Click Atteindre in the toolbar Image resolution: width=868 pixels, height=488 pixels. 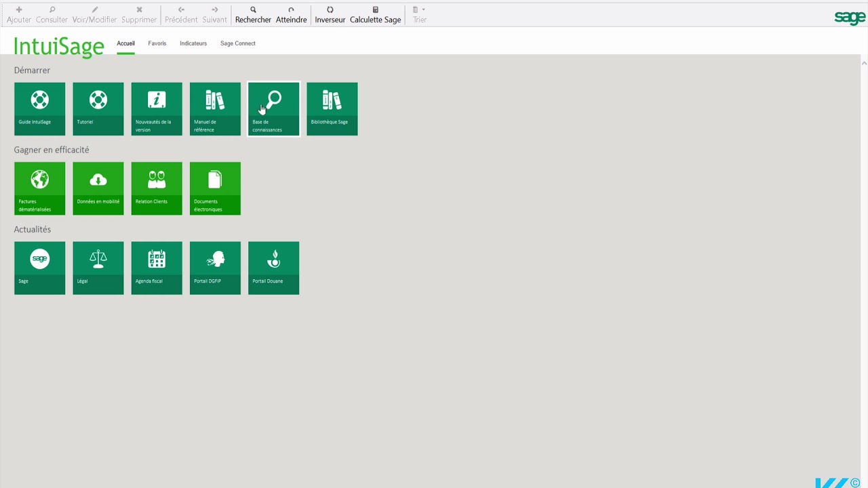coord(292,15)
